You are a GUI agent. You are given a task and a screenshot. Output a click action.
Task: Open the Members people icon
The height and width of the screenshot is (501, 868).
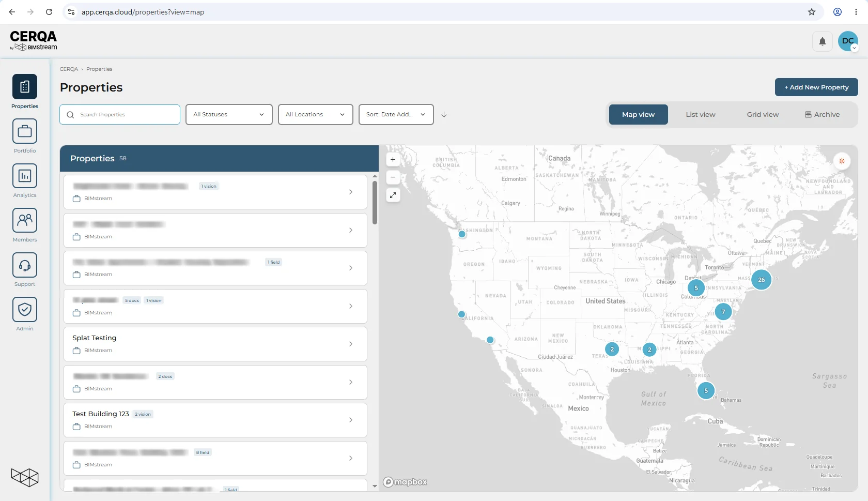coord(25,220)
